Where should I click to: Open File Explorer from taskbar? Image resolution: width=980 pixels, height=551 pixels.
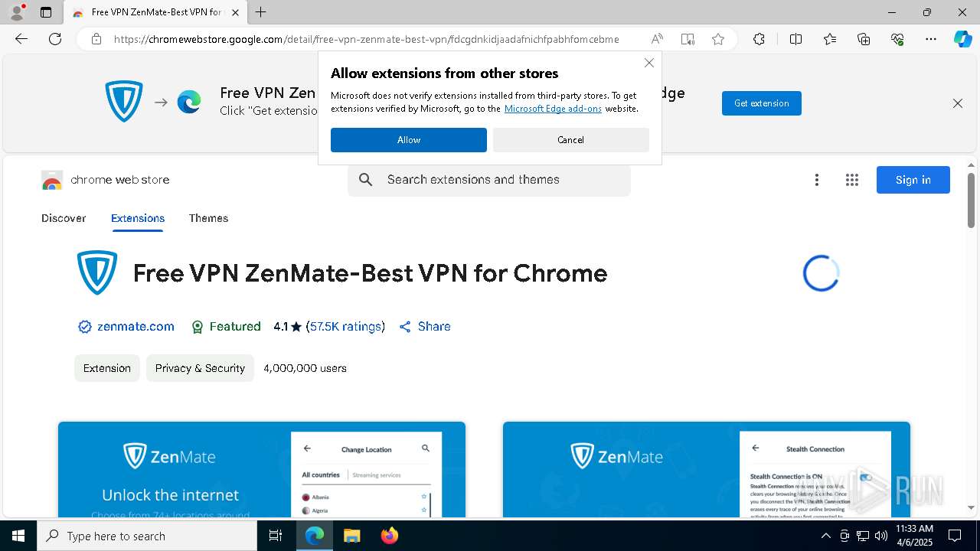coord(351,536)
